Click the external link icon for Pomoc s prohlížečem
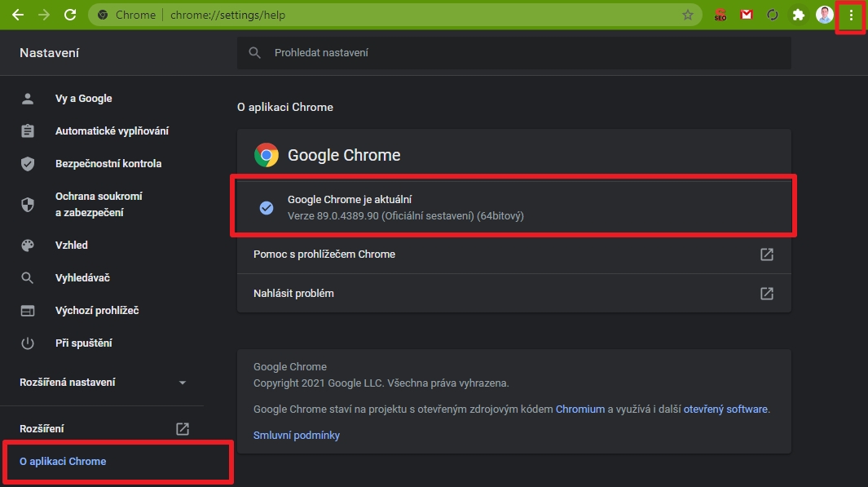The height and width of the screenshot is (487, 868). [767, 255]
